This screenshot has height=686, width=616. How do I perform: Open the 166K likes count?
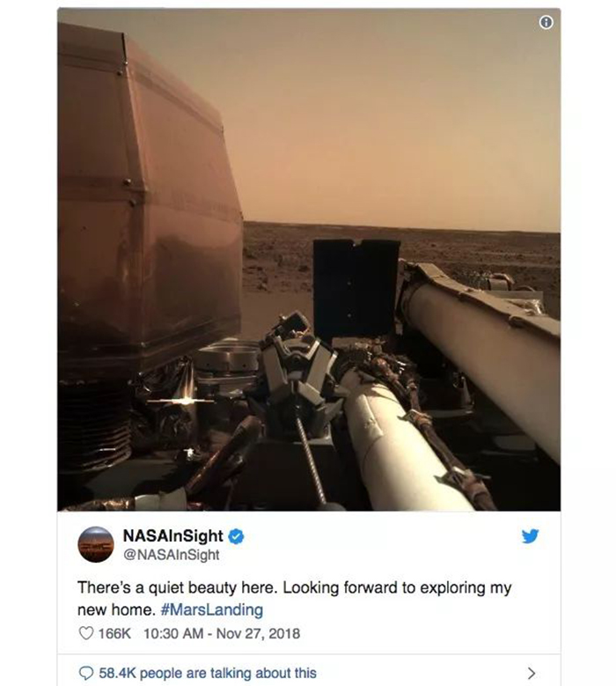pyautogui.click(x=114, y=633)
